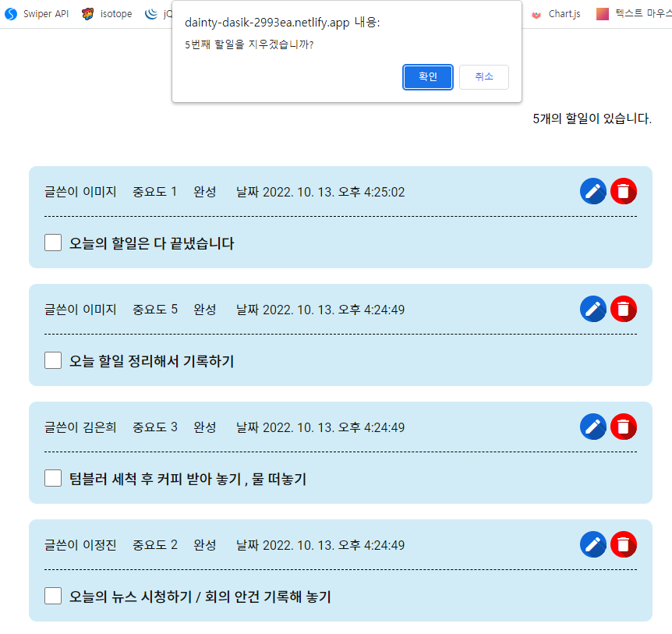This screenshot has height=634, width=672.
Task: Cancel the dialog with the 취소 button
Action: coord(484,77)
